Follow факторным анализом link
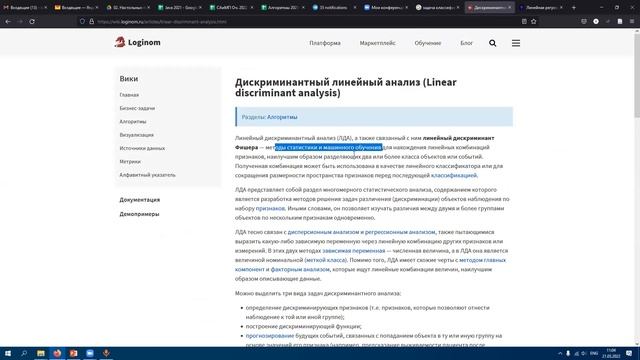Viewport: 640px width, 360px height. coord(300,269)
